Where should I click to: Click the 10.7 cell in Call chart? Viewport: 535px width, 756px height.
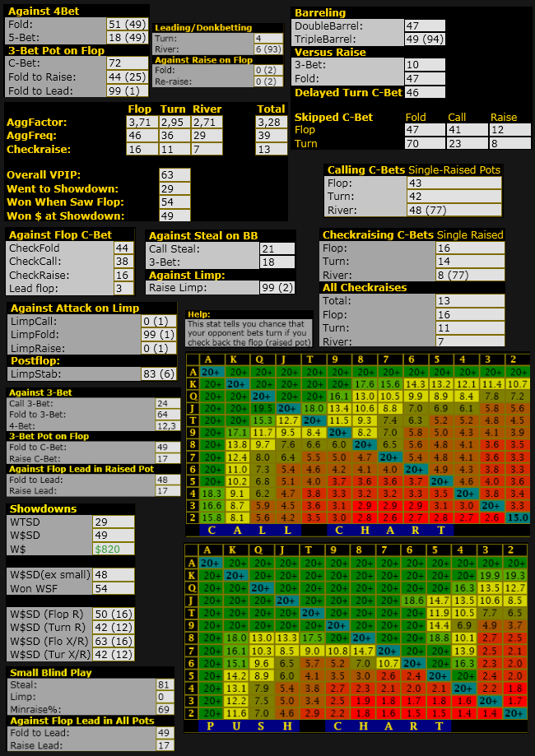[x=515, y=384]
